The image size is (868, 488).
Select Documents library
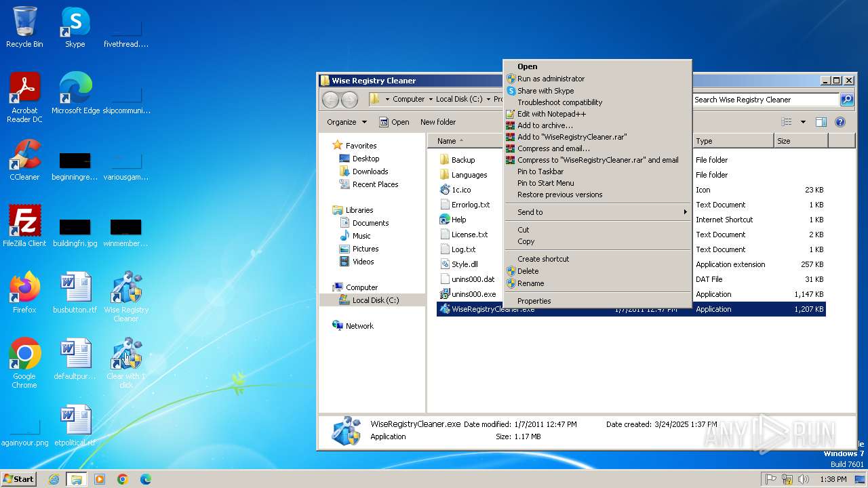[363, 223]
